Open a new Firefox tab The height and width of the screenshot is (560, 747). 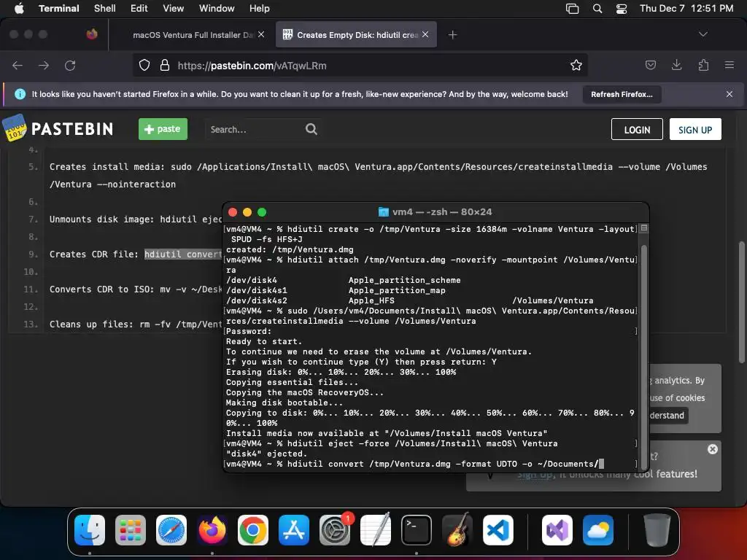(x=452, y=34)
